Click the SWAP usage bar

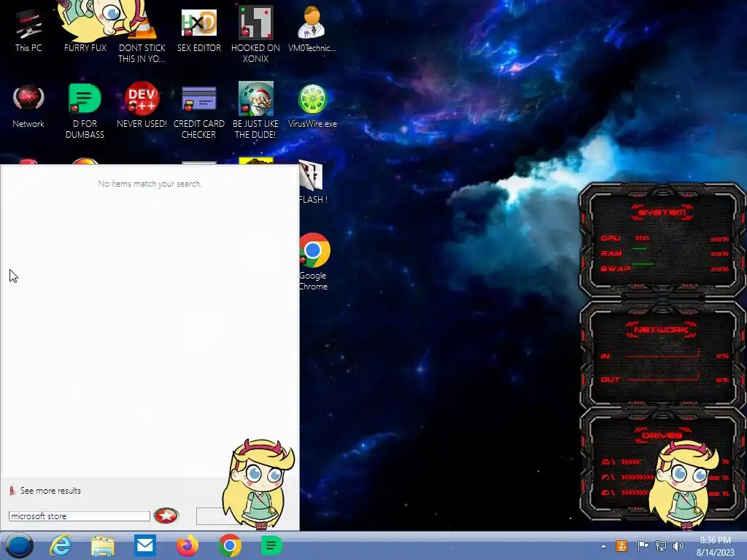[x=643, y=263]
